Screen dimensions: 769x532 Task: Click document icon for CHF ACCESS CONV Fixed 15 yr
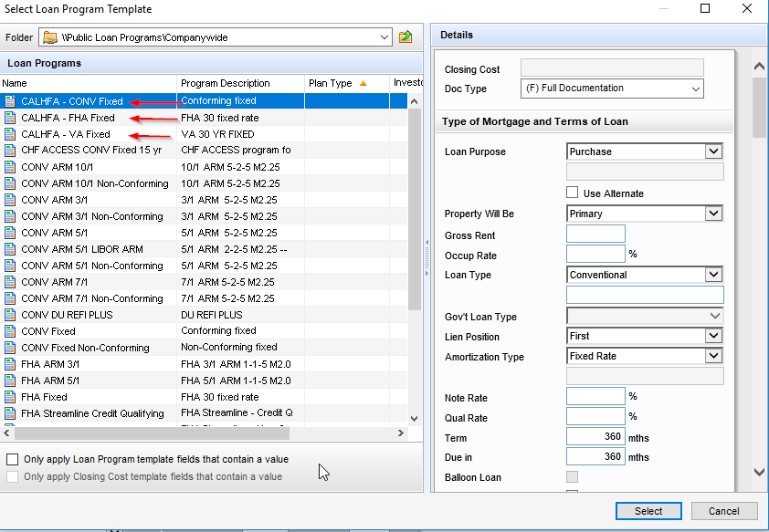(10, 150)
